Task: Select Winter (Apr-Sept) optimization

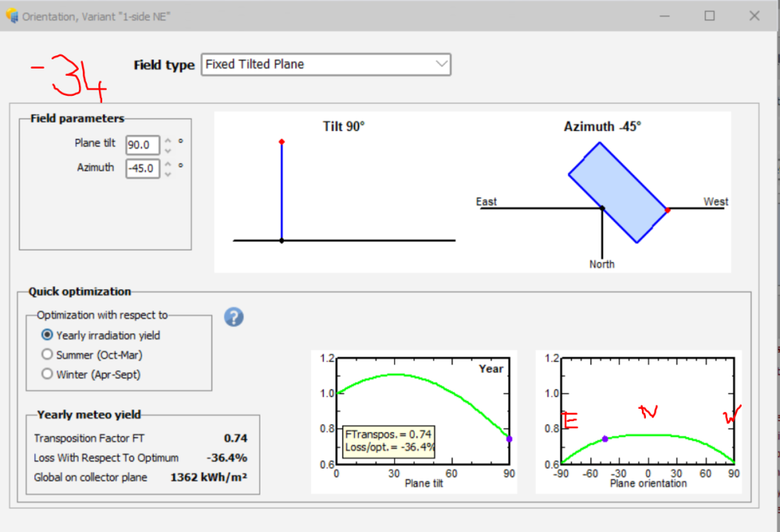Action: tap(47, 374)
